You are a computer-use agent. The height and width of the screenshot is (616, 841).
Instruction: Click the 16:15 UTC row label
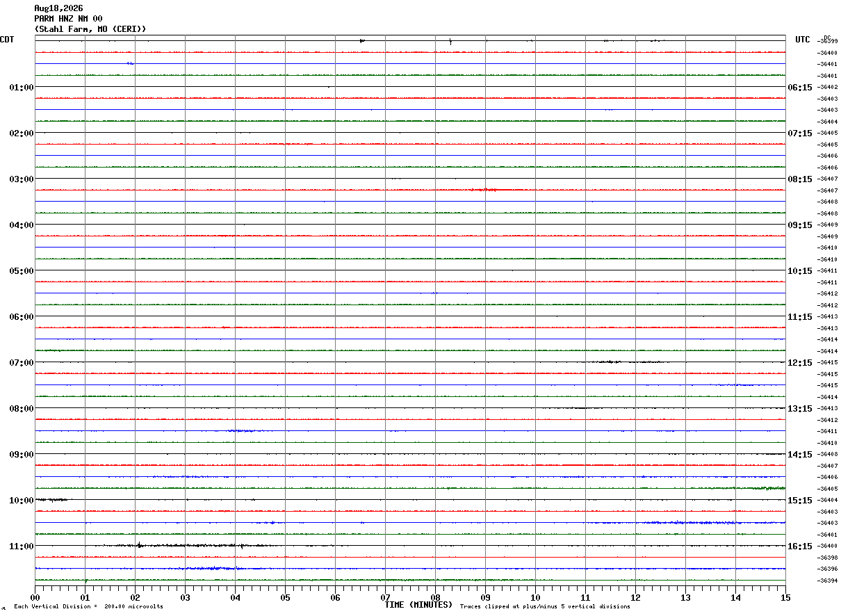(x=799, y=546)
